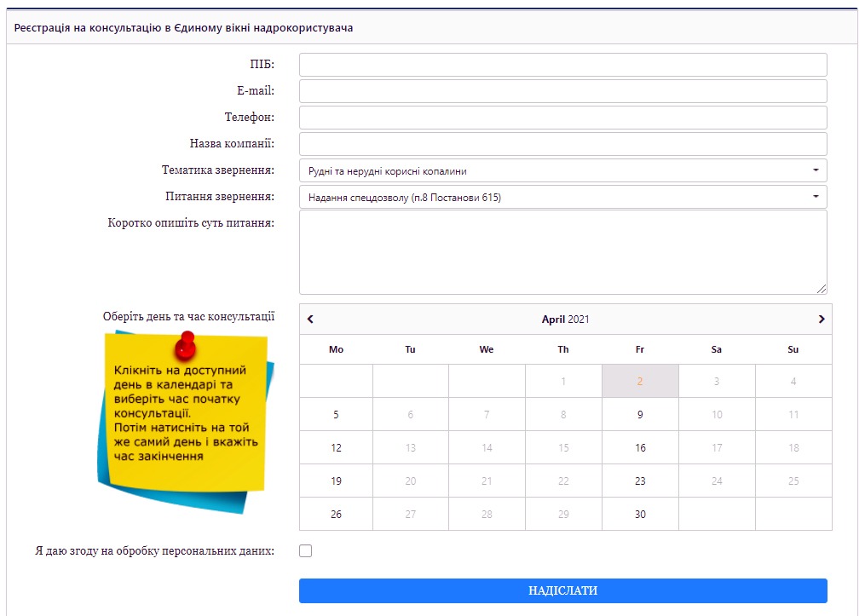Select April 9 in the calendar

click(640, 415)
